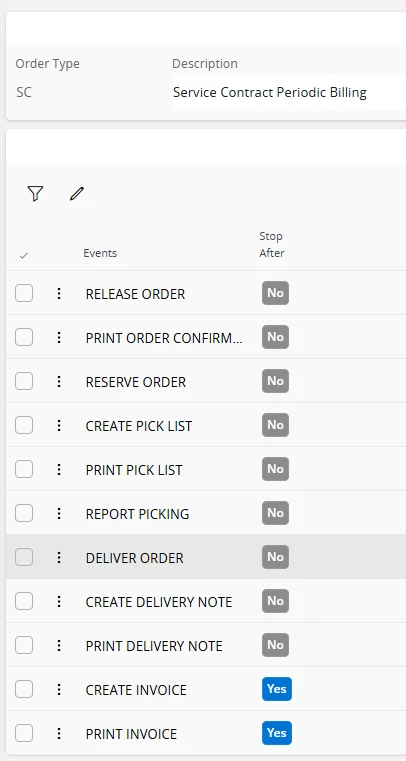Open row actions for PRINT PICK LIST

[x=59, y=469]
